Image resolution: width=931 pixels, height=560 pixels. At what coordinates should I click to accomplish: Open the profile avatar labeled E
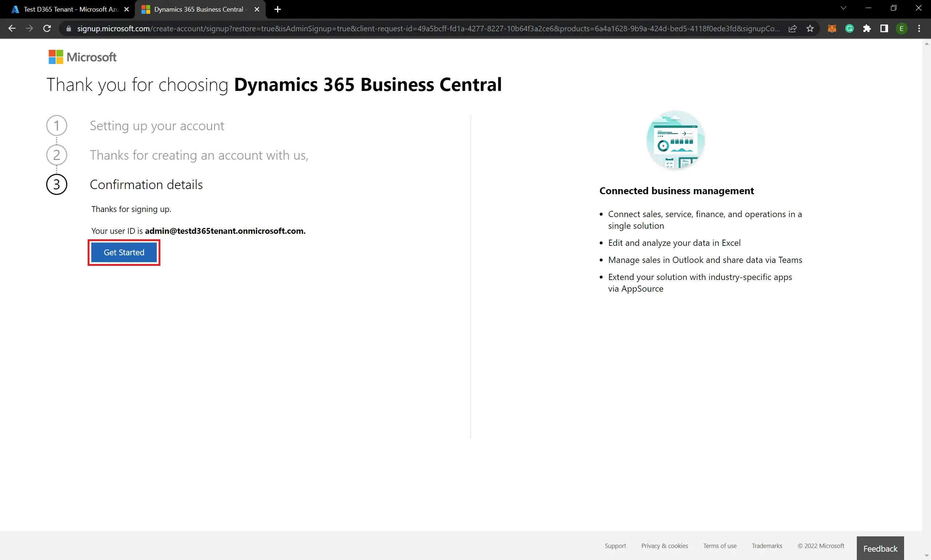[902, 29]
